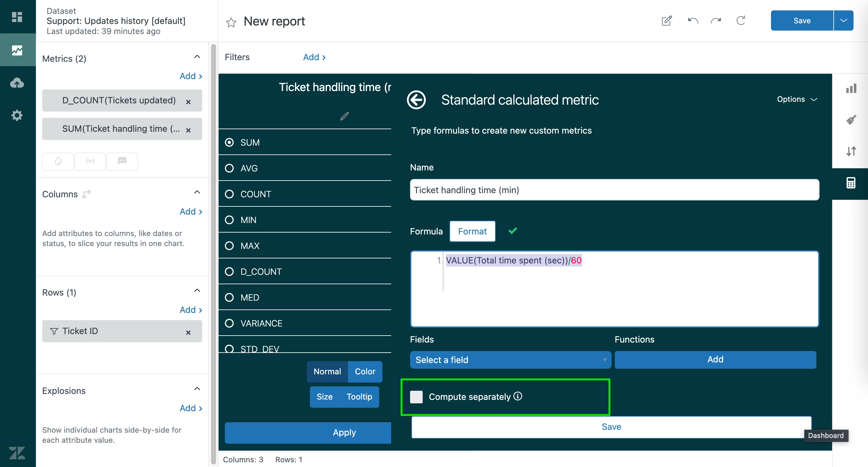The width and height of the screenshot is (868, 467).
Task: Star the New report as a favorite
Action: coord(231,22)
